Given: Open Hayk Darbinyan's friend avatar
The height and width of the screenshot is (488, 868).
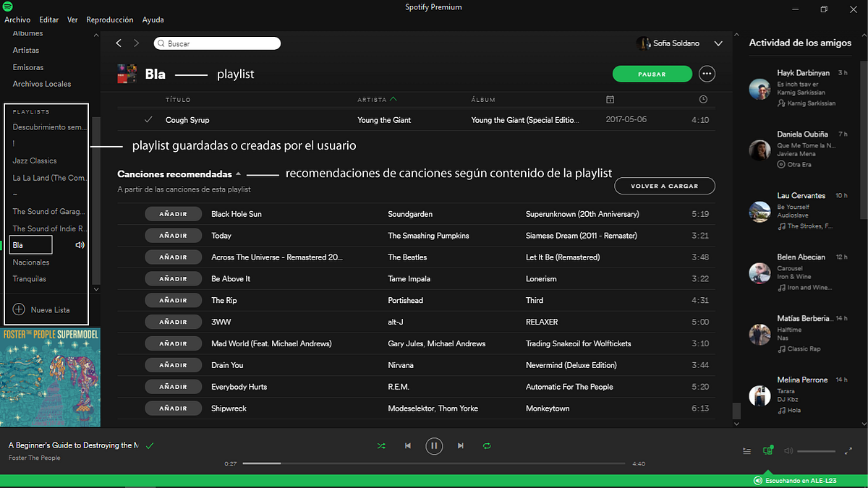Looking at the screenshot, I should pos(759,89).
